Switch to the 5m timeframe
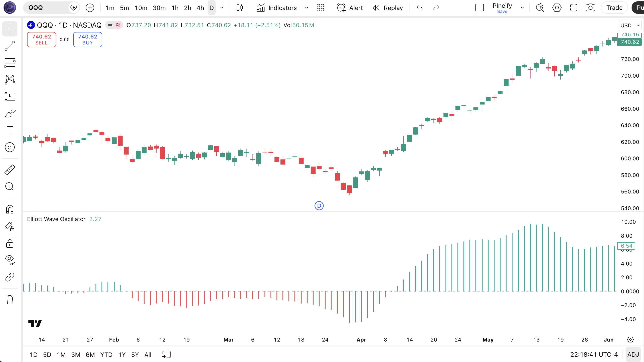The height and width of the screenshot is (362, 644). coord(124,8)
